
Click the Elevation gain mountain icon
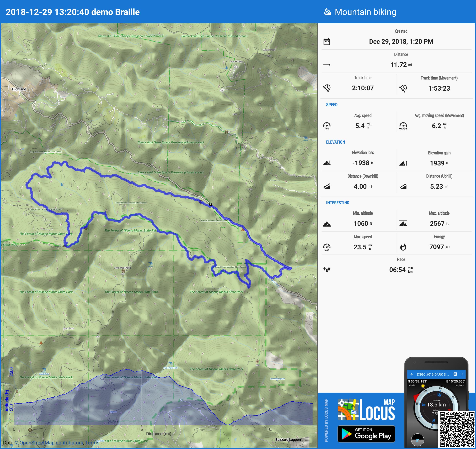pyautogui.click(x=403, y=163)
